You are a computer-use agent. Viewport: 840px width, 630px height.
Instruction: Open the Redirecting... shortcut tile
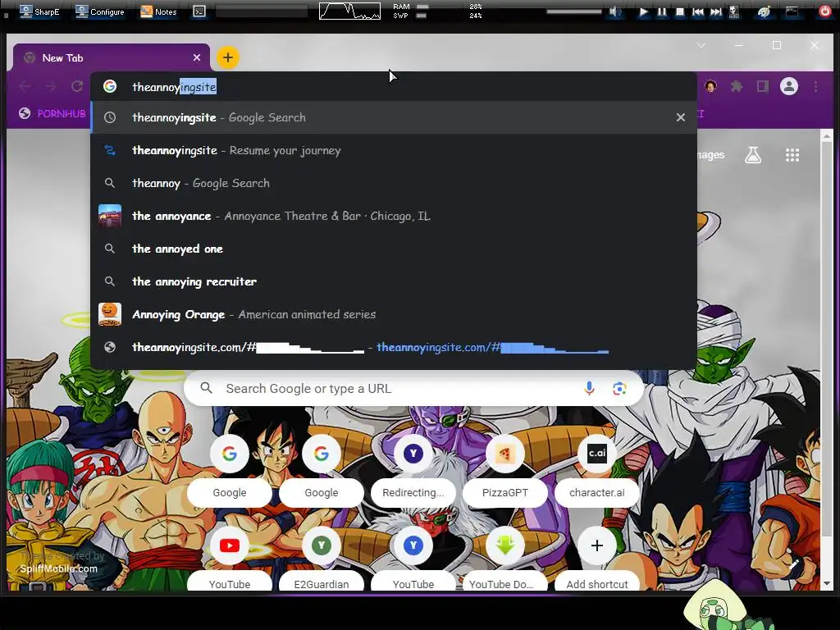pos(413,471)
